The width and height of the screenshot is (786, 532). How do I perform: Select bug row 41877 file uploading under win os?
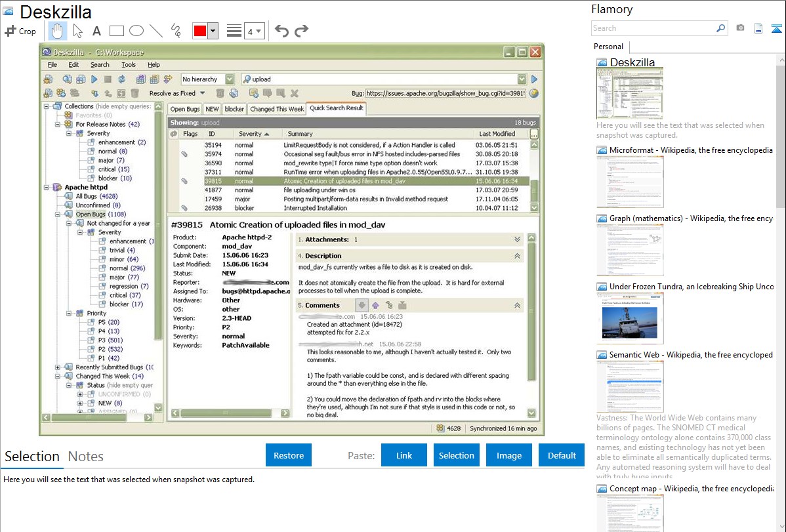click(349, 190)
